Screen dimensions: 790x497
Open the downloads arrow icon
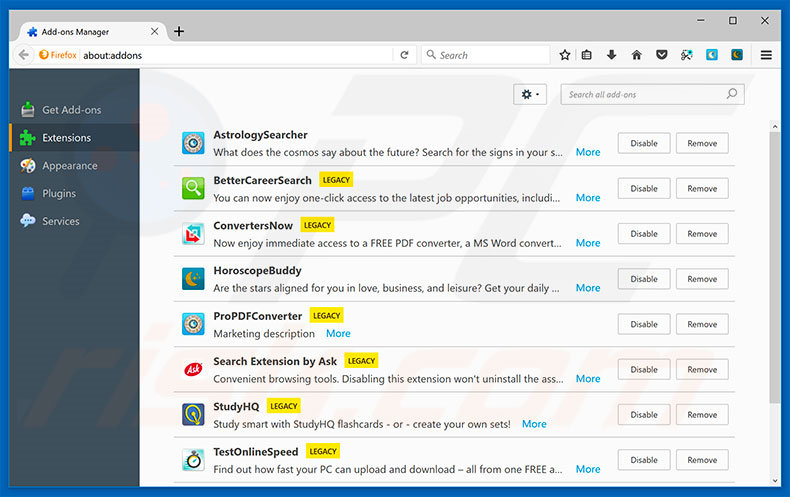(x=611, y=55)
